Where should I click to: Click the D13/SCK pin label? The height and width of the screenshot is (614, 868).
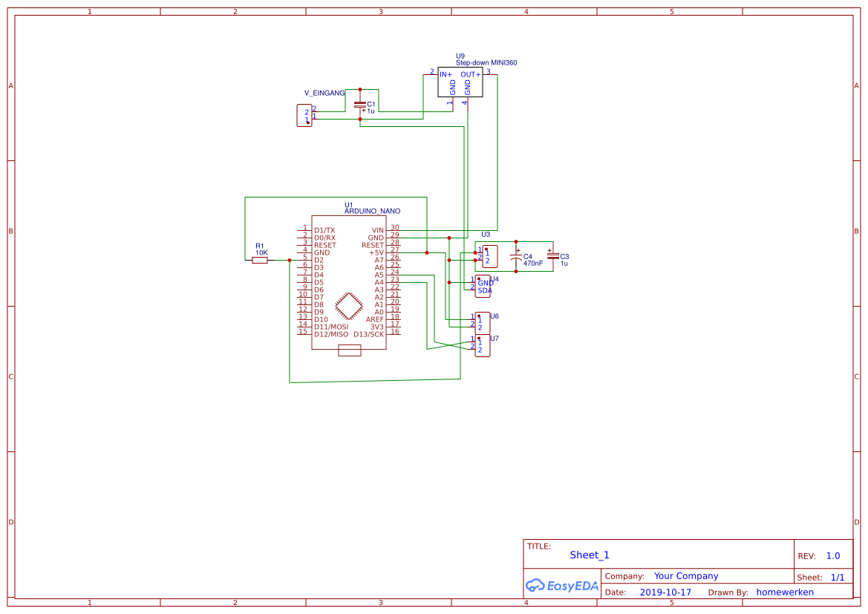pyautogui.click(x=370, y=334)
